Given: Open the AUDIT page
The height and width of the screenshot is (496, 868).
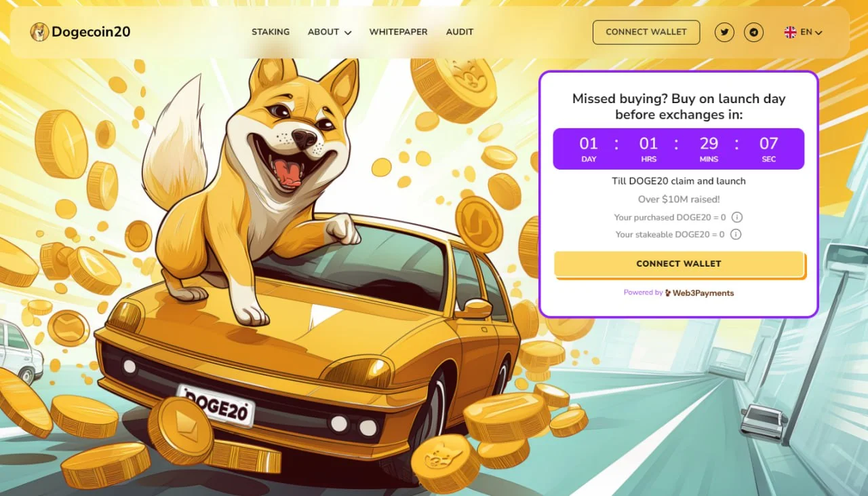Looking at the screenshot, I should tap(460, 32).
